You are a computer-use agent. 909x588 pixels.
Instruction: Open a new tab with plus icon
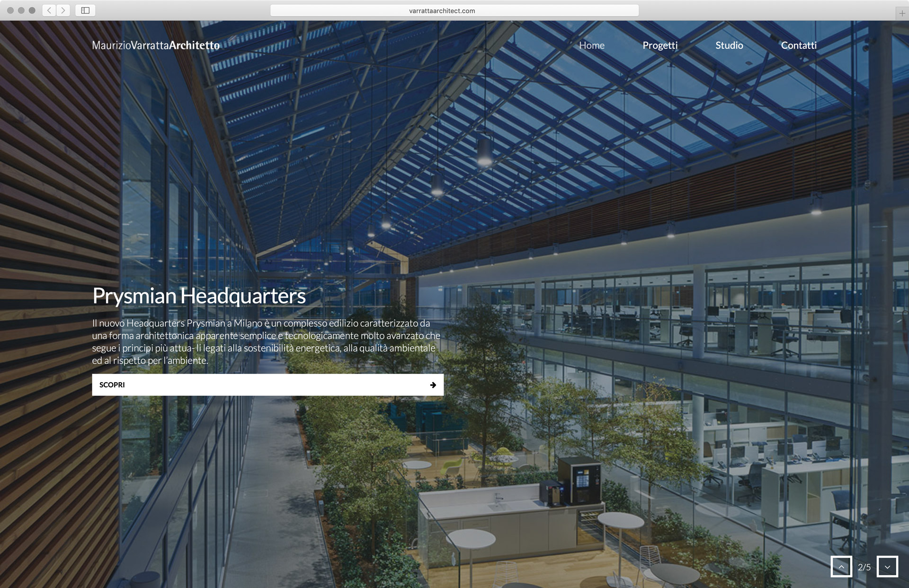pyautogui.click(x=902, y=13)
